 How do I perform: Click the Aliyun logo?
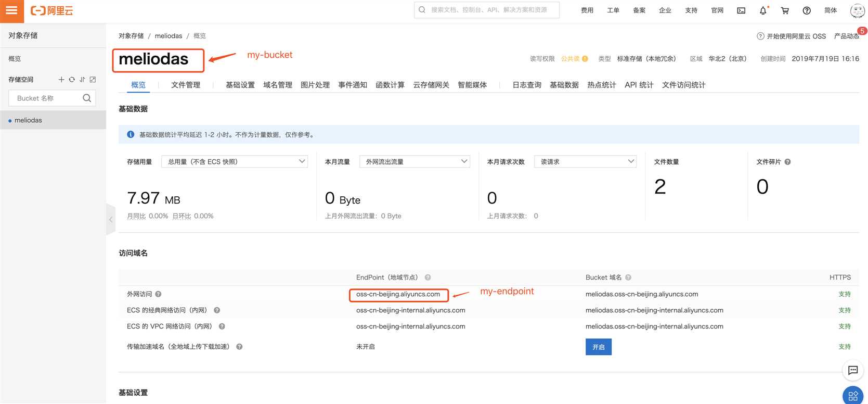click(52, 10)
